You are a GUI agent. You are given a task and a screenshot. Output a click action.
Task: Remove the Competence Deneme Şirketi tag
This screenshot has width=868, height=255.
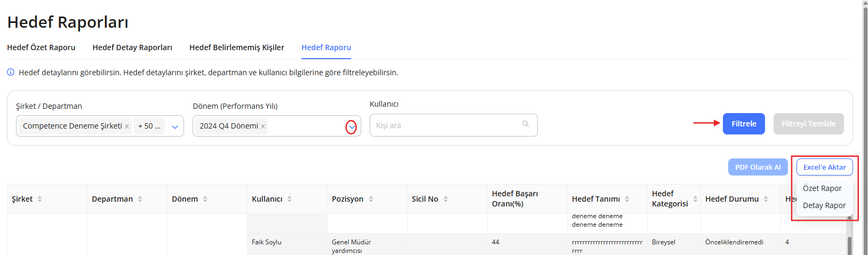pos(127,126)
